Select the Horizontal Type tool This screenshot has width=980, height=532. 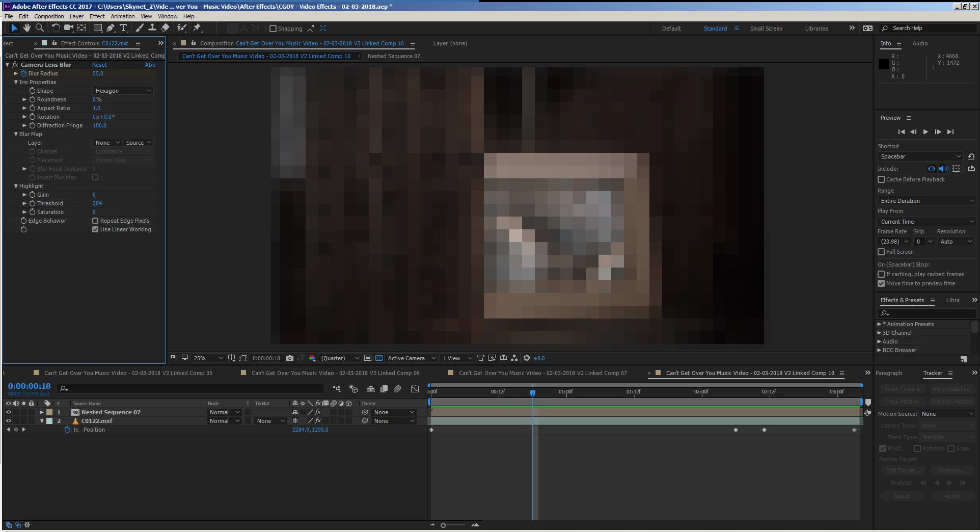123,28
